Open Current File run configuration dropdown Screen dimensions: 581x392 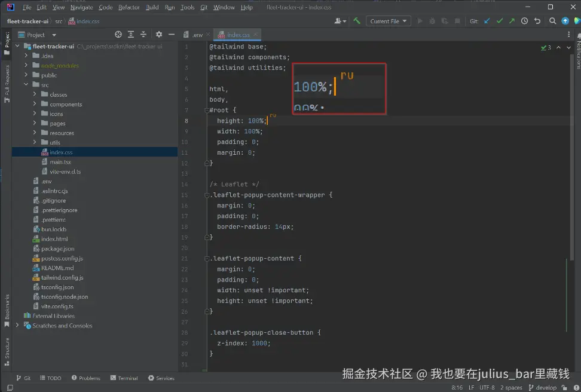[x=388, y=21]
